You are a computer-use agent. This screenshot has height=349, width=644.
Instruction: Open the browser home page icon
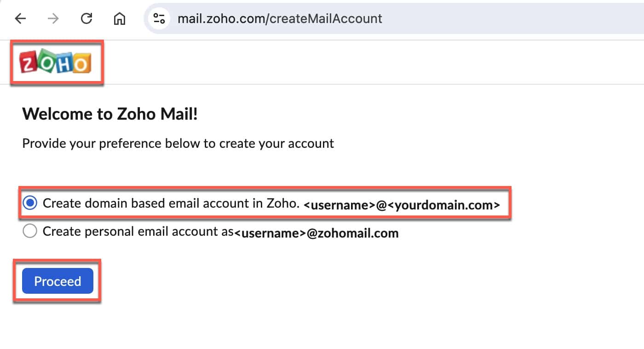coord(119,18)
